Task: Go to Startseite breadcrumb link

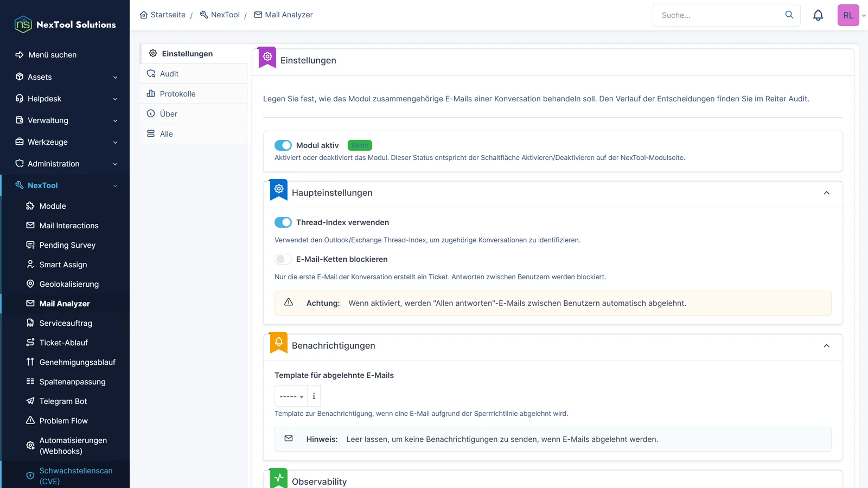Action: coord(163,15)
